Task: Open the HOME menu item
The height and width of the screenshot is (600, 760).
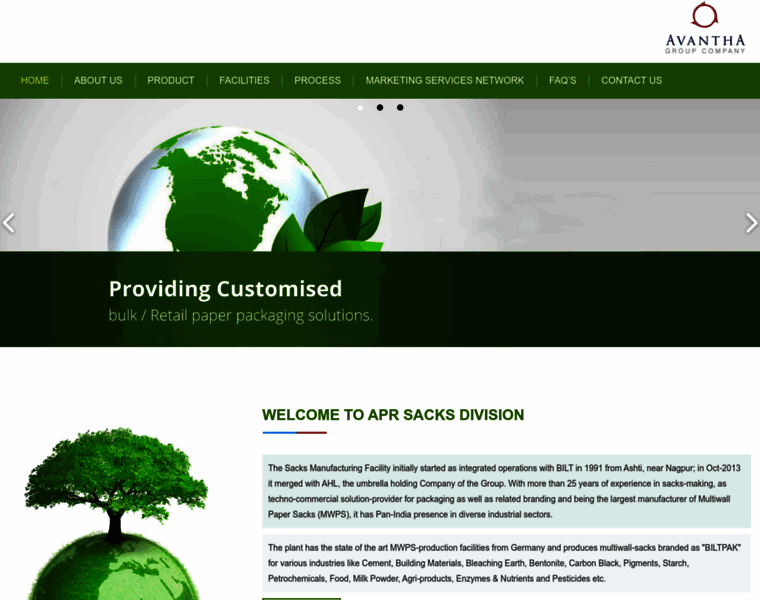Action: click(x=35, y=80)
